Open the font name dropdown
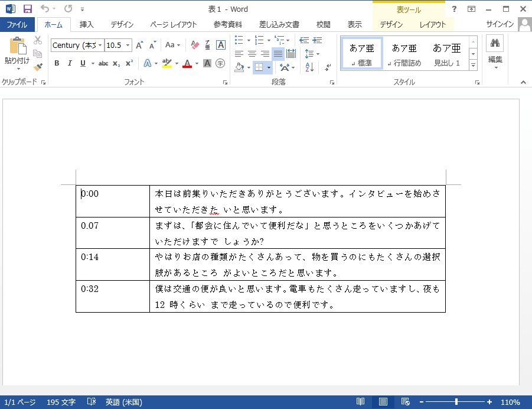 pyautogui.click(x=100, y=46)
